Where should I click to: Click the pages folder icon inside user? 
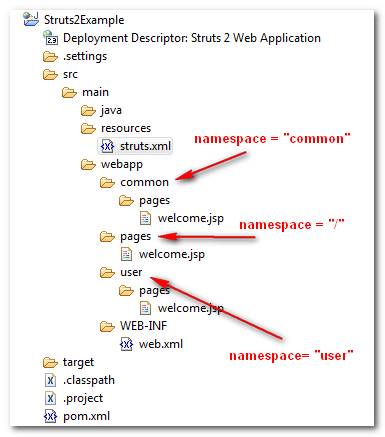coord(126,290)
